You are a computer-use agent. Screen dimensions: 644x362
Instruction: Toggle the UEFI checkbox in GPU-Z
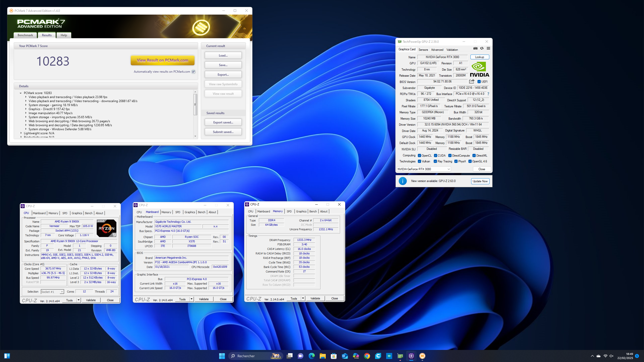click(x=479, y=82)
